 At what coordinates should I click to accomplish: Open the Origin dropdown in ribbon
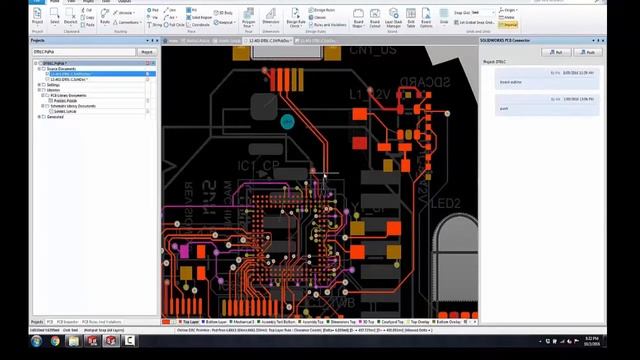pyautogui.click(x=509, y=10)
